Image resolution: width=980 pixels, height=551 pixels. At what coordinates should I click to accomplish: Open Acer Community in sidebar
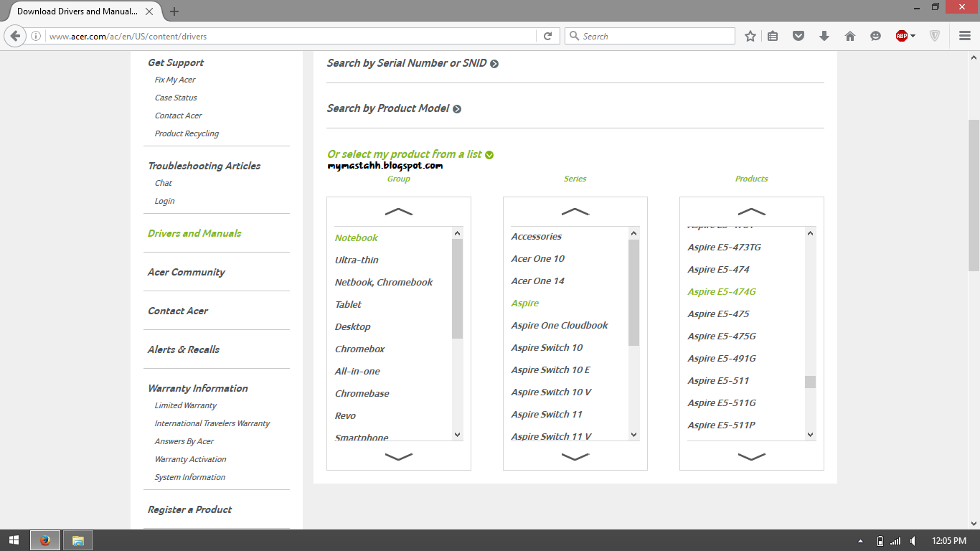click(x=186, y=272)
